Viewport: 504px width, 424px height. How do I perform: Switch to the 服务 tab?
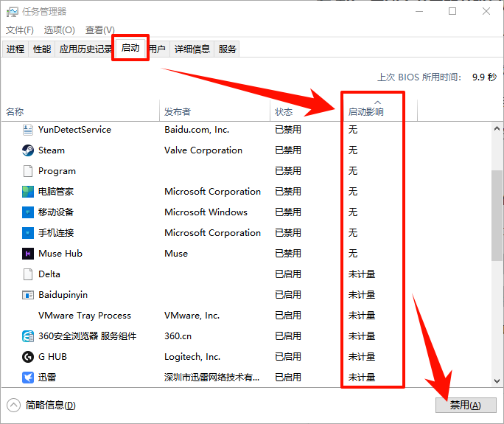(227, 49)
